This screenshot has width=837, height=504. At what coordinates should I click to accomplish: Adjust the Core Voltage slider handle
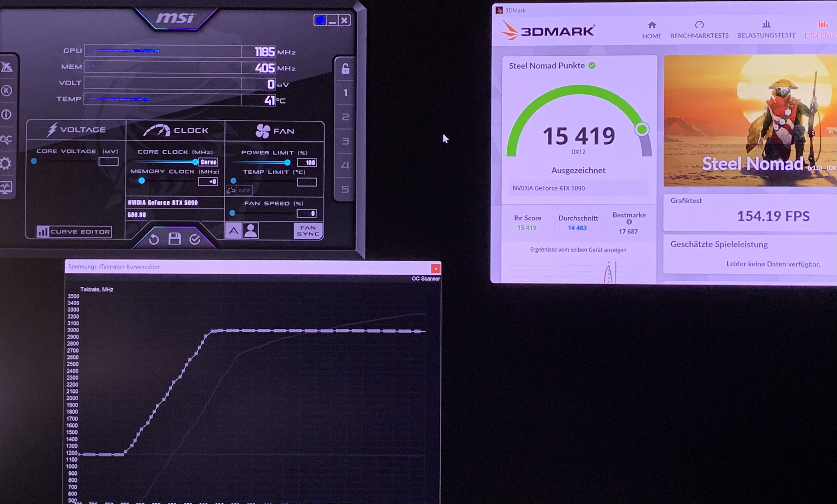[x=34, y=161]
